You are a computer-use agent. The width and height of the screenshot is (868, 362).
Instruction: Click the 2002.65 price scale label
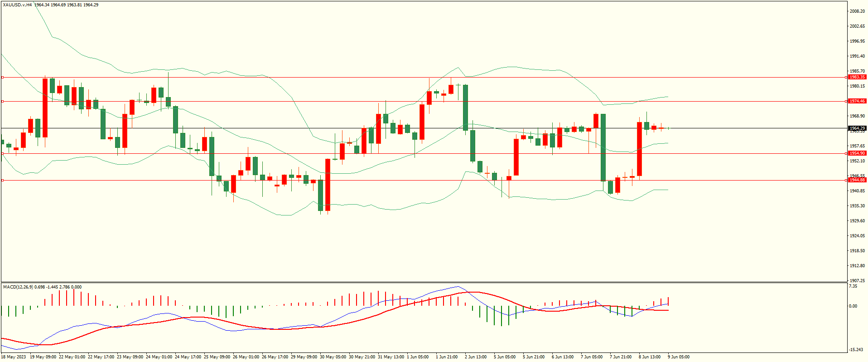point(857,26)
